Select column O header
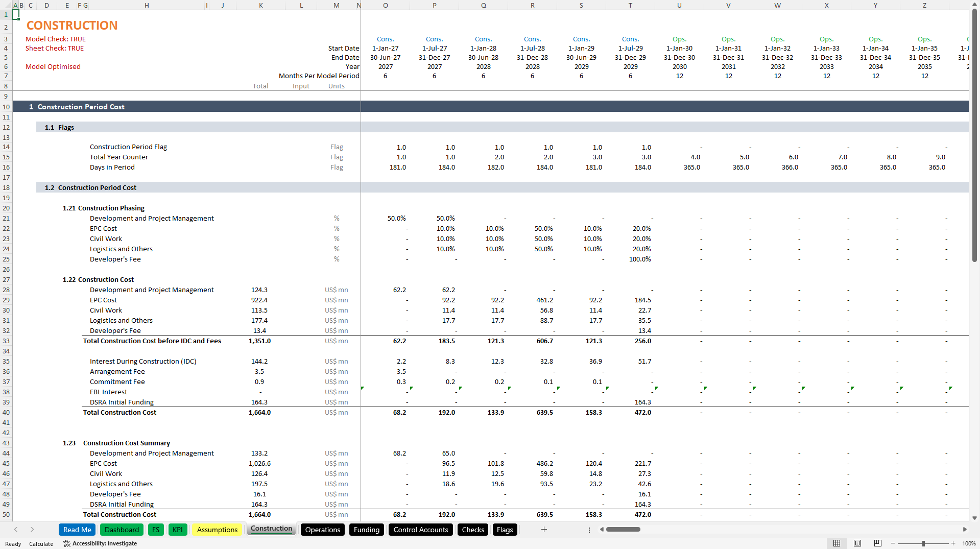The height and width of the screenshot is (549, 980). pos(386,5)
